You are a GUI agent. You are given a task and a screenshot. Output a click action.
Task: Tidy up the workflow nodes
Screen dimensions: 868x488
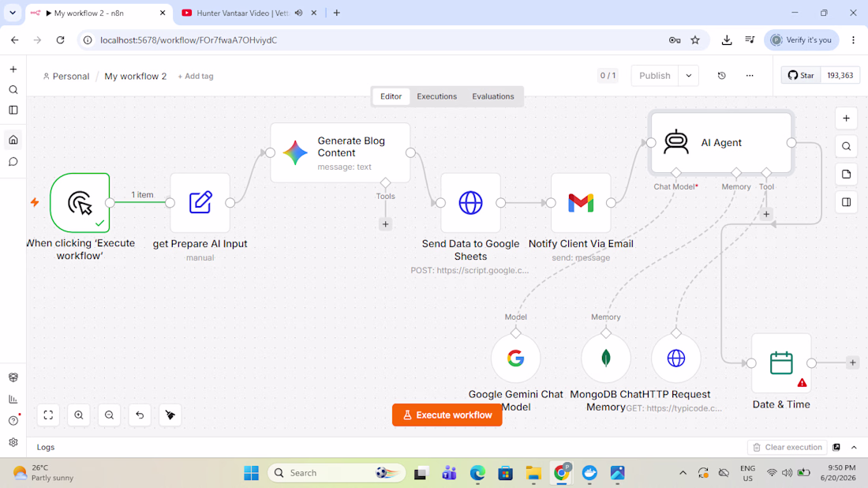point(170,415)
